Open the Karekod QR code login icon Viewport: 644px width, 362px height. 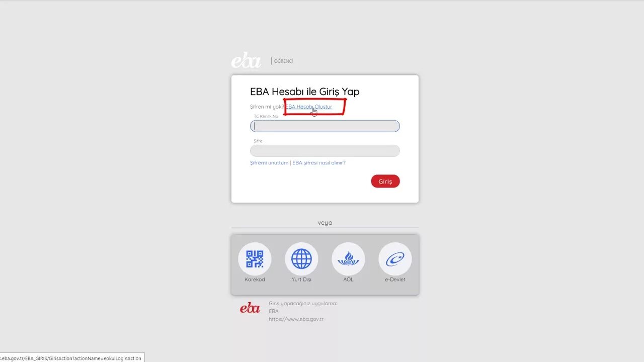[x=255, y=259]
